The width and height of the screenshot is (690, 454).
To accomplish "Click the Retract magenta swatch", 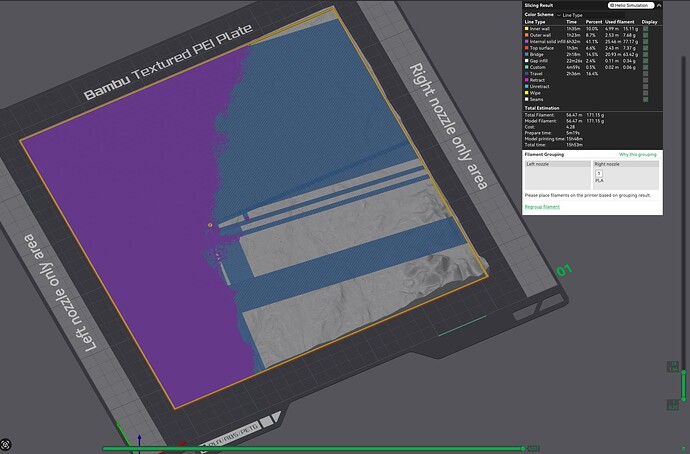I will [526, 80].
